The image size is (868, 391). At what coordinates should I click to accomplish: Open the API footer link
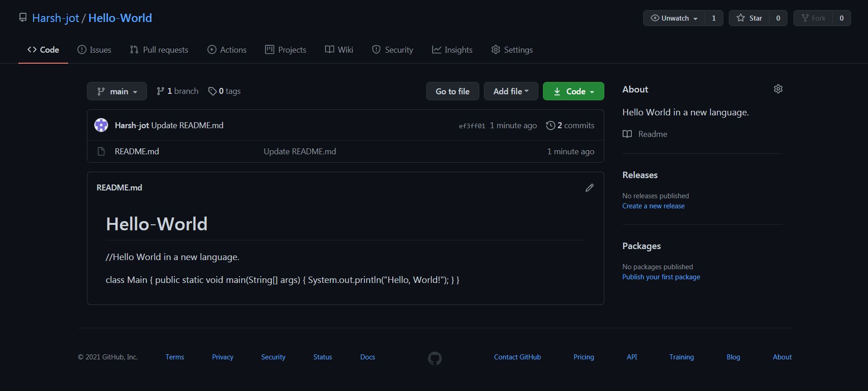(x=632, y=357)
